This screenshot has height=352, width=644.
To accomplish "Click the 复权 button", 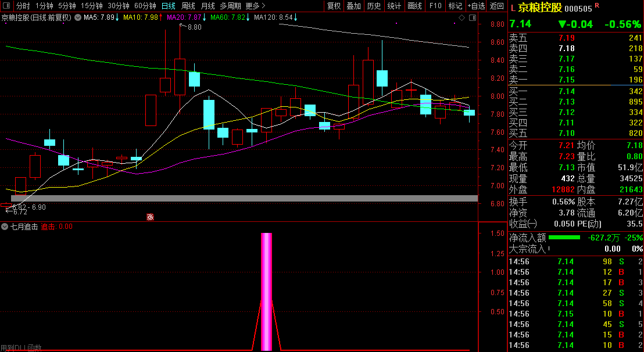I will 334,6.
